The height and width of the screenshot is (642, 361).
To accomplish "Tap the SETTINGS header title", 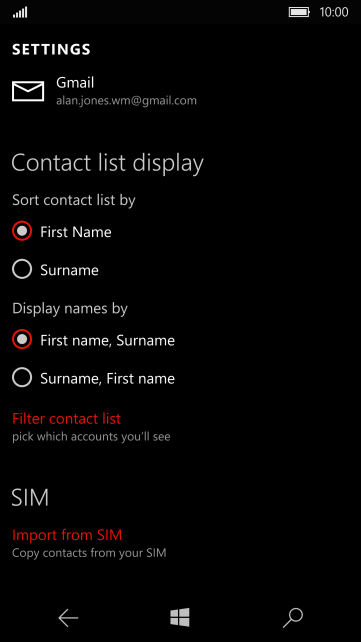I will point(51,50).
